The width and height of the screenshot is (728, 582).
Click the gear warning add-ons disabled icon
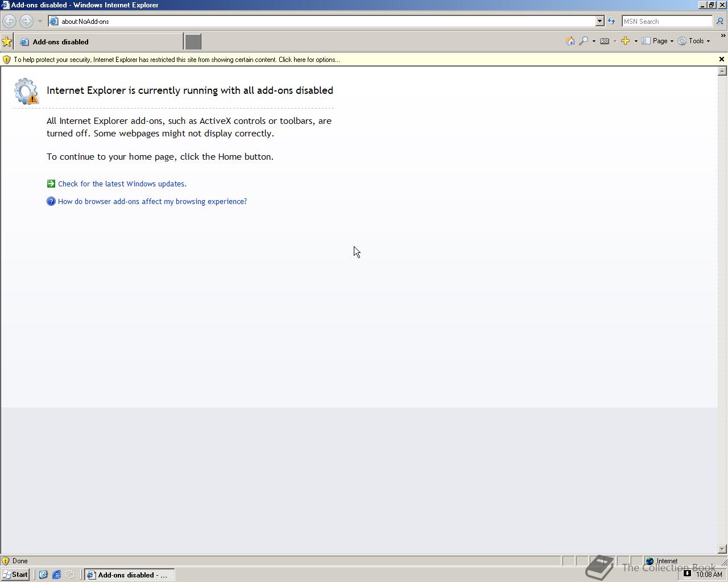point(26,91)
